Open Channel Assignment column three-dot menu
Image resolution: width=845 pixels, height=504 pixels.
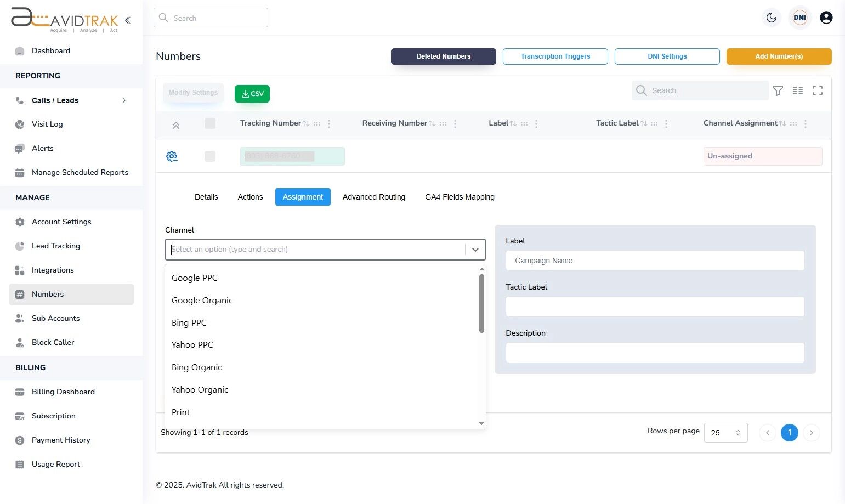pos(806,124)
